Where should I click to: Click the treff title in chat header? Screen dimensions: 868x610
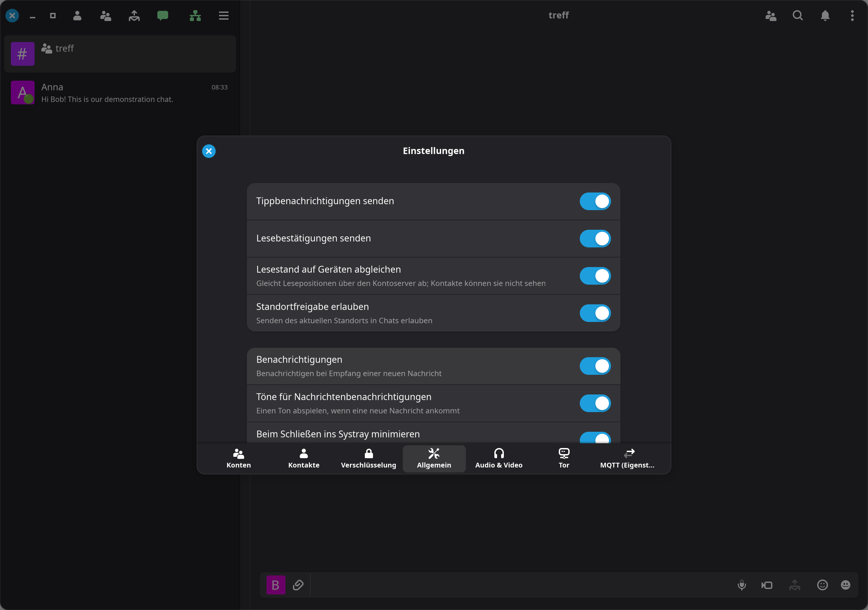point(558,16)
